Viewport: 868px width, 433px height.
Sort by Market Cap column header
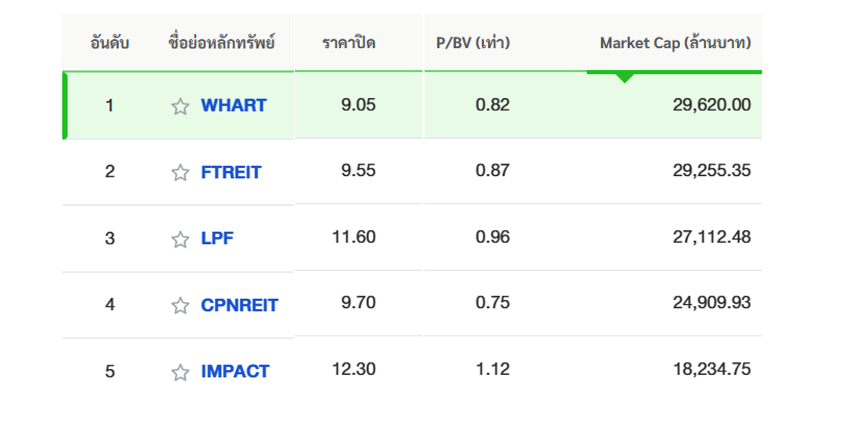pos(675,43)
